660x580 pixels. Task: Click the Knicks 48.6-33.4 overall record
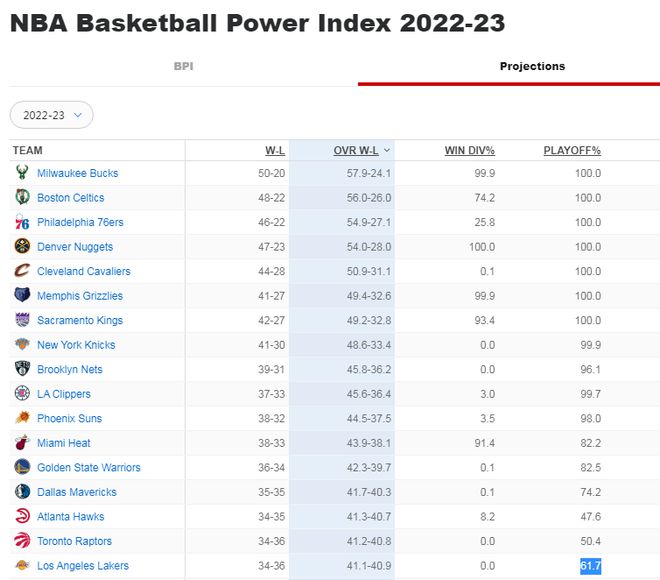point(369,345)
